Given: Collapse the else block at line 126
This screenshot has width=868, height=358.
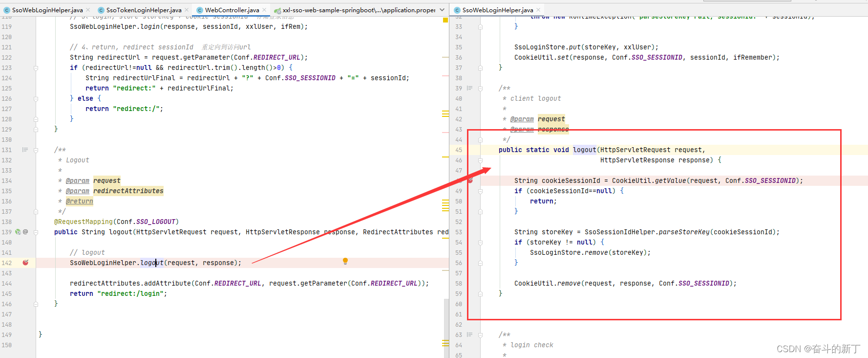Looking at the screenshot, I should click(x=36, y=99).
